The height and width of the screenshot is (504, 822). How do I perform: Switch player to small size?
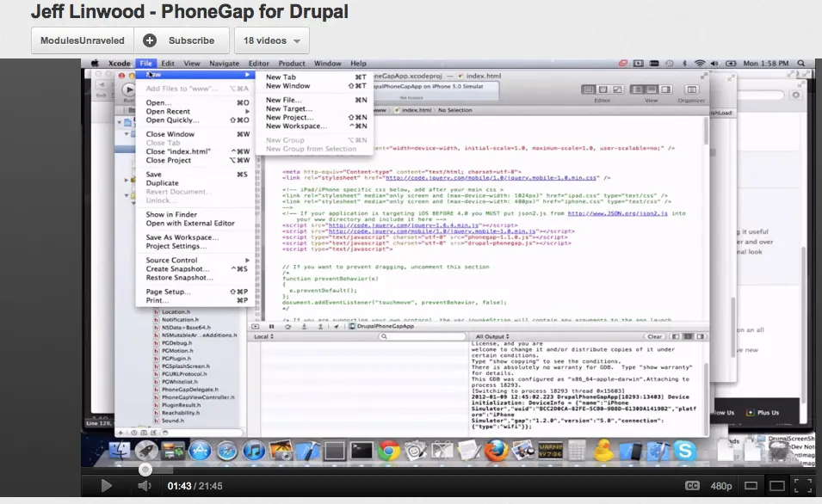point(751,486)
